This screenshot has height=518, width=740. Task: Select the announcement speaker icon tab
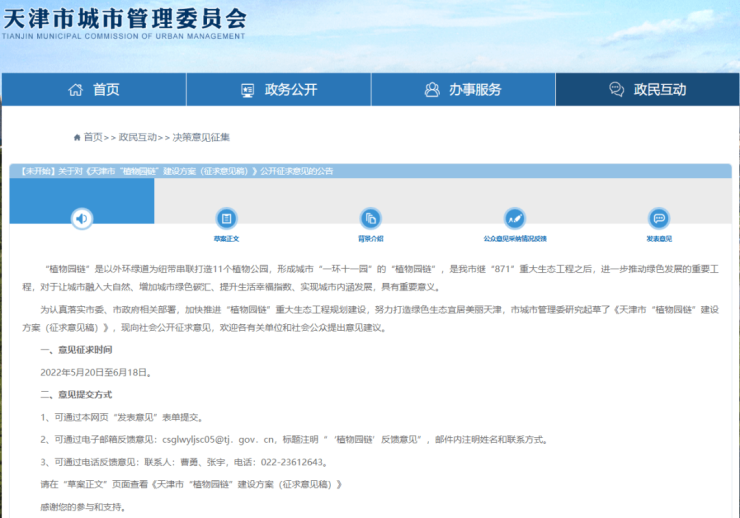pyautogui.click(x=82, y=218)
